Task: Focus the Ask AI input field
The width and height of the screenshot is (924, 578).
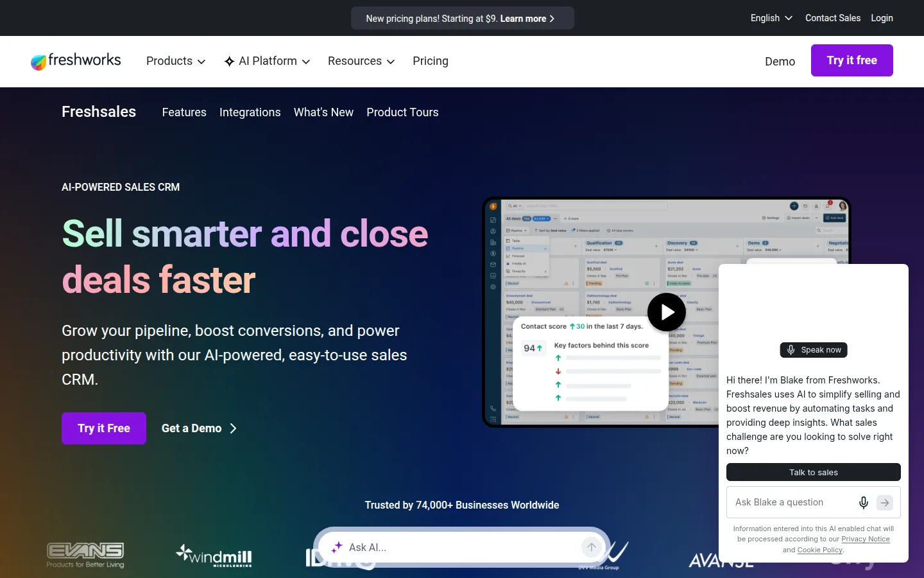Action: pos(462,547)
